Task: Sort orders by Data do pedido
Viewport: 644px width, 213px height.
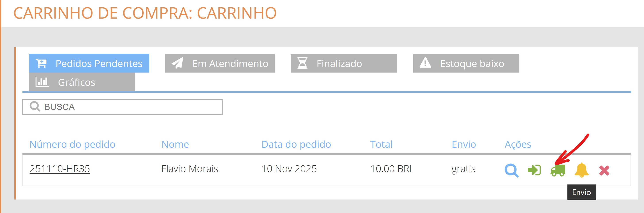Action: tap(296, 144)
